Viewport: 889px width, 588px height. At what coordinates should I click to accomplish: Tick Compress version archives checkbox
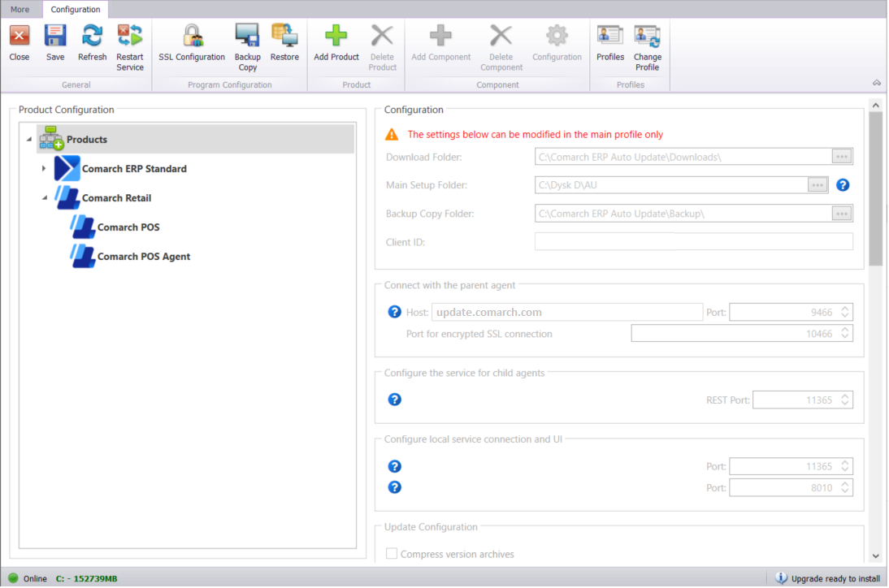pos(391,554)
